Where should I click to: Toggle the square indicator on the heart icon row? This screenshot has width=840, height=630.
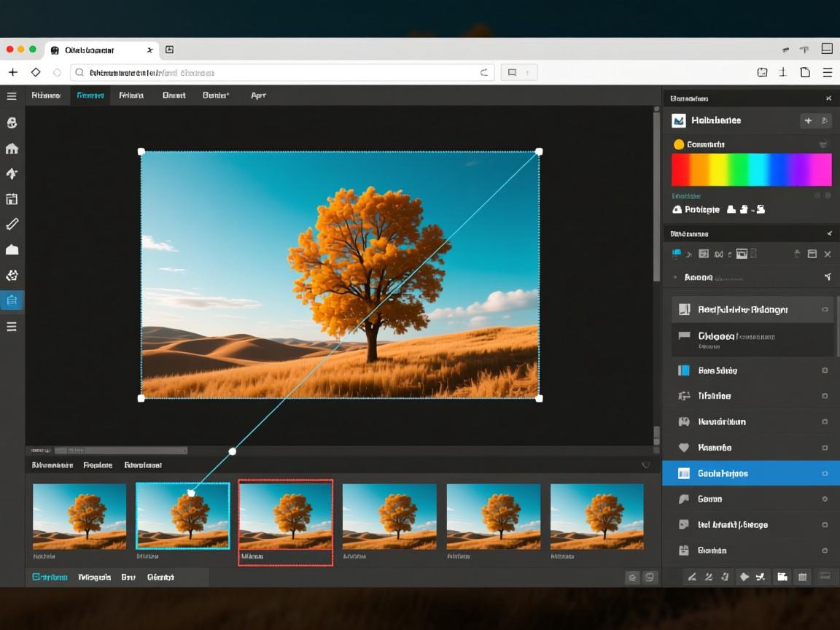825,448
